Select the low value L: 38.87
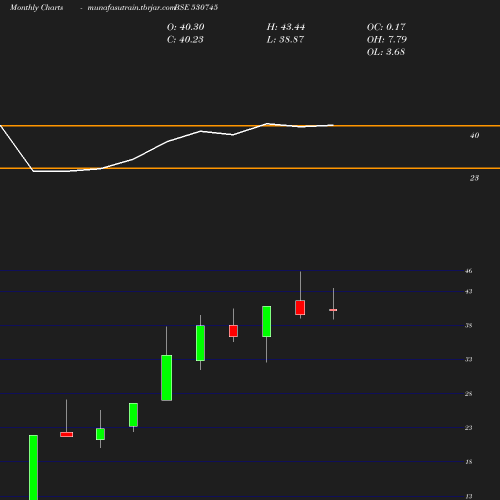 coord(285,40)
